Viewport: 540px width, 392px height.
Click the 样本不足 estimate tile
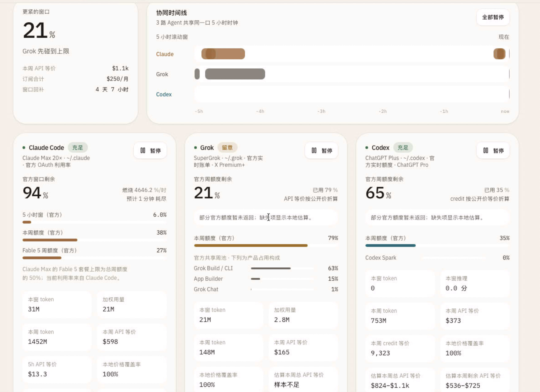click(303, 380)
